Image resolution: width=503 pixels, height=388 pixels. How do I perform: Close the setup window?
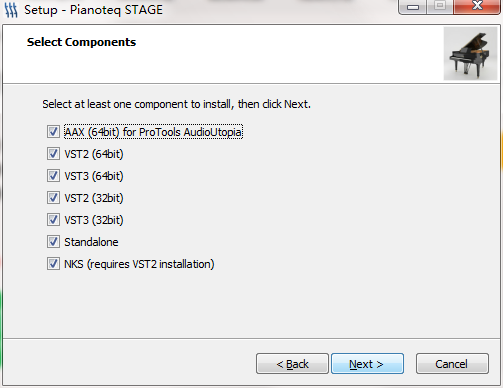pos(477,6)
